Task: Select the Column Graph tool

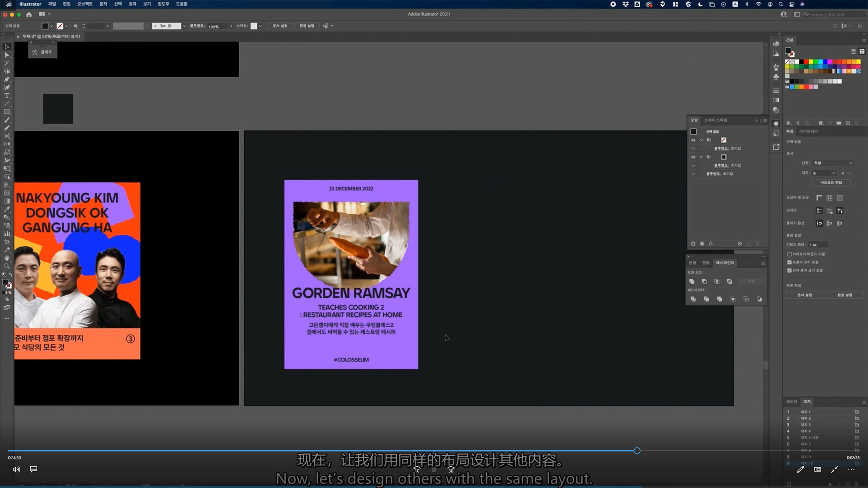Action: [x=7, y=234]
